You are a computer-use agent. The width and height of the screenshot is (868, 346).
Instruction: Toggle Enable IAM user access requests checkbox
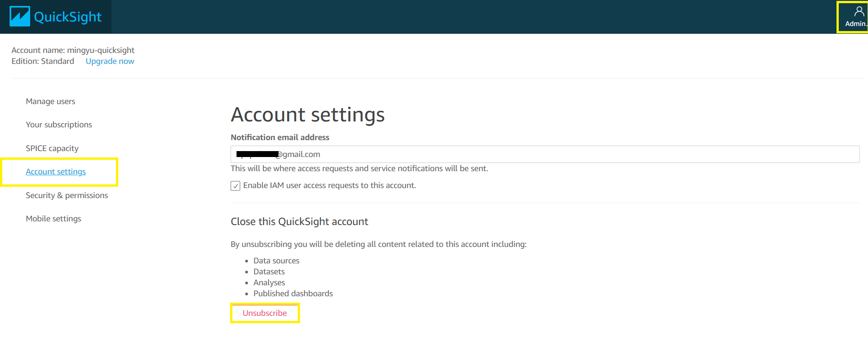(x=236, y=186)
